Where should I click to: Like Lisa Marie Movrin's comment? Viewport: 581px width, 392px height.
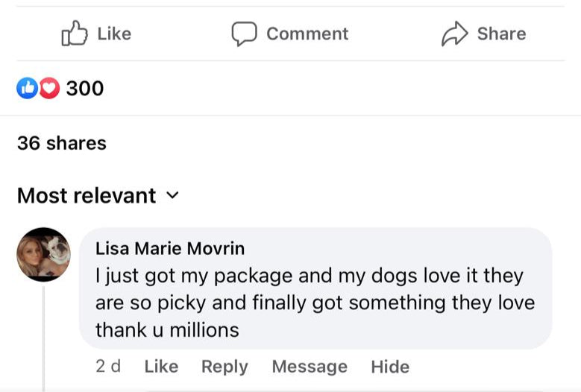pos(161,367)
